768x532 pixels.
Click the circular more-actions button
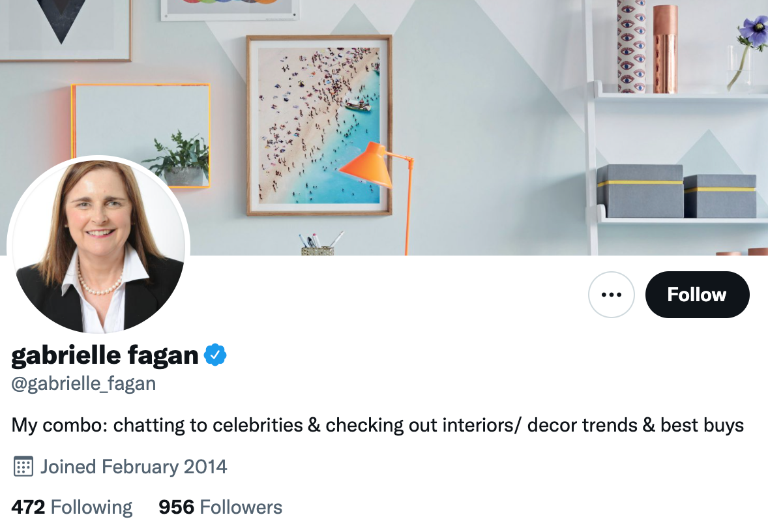click(x=611, y=295)
